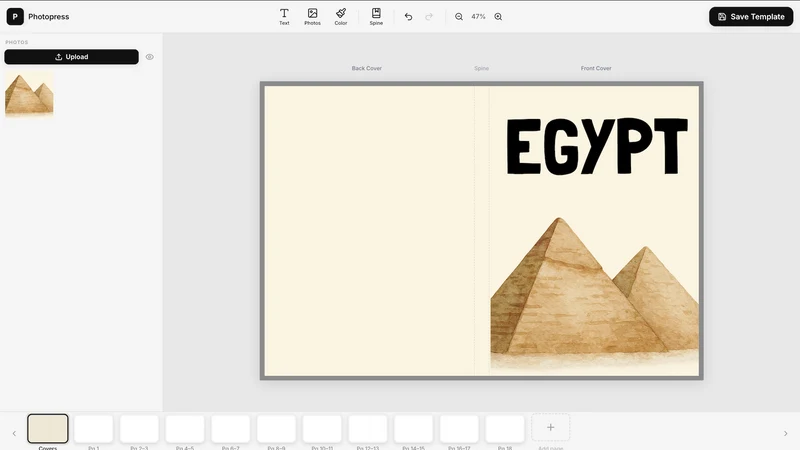This screenshot has height=450, width=800.
Task: Select the pyramids photo thumbnail in sidebar
Action: tap(29, 94)
